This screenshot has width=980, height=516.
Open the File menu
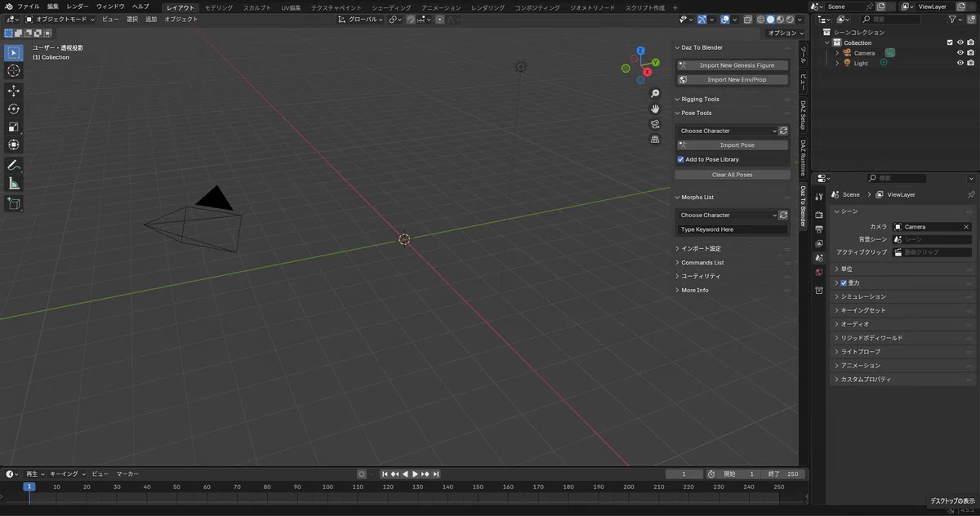tap(29, 7)
